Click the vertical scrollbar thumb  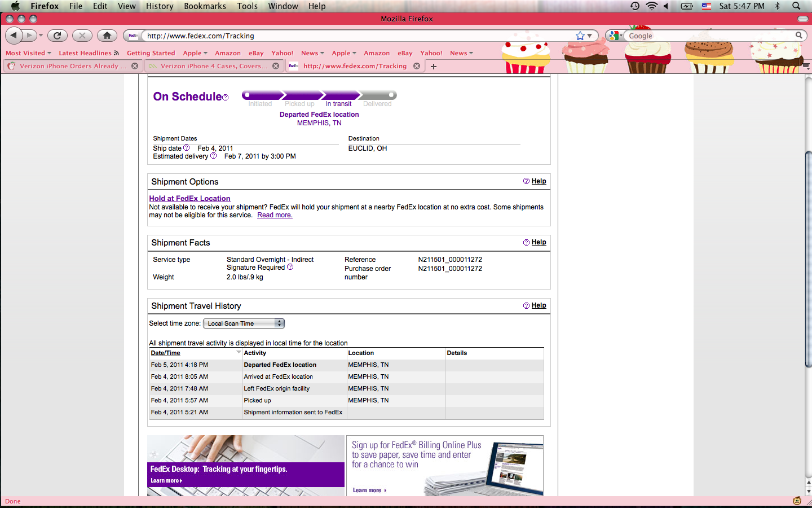point(809,259)
